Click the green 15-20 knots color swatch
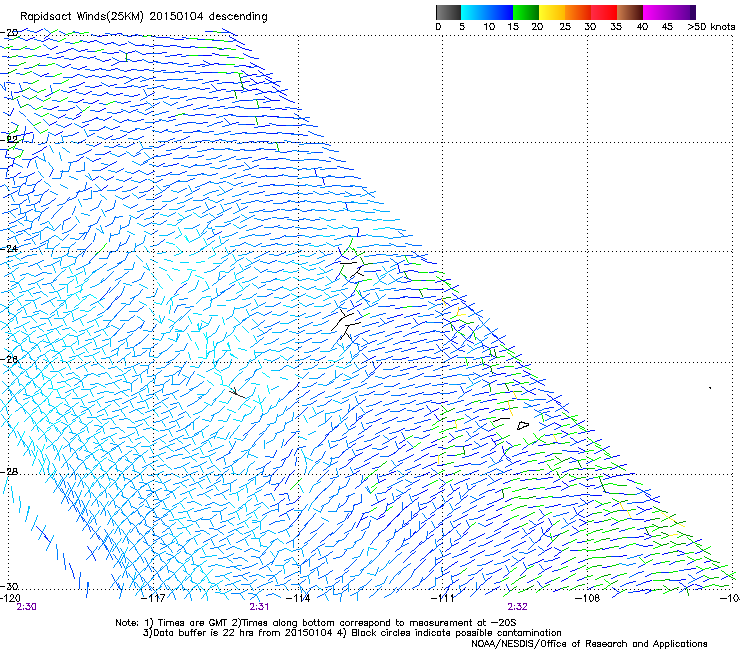 click(x=526, y=12)
